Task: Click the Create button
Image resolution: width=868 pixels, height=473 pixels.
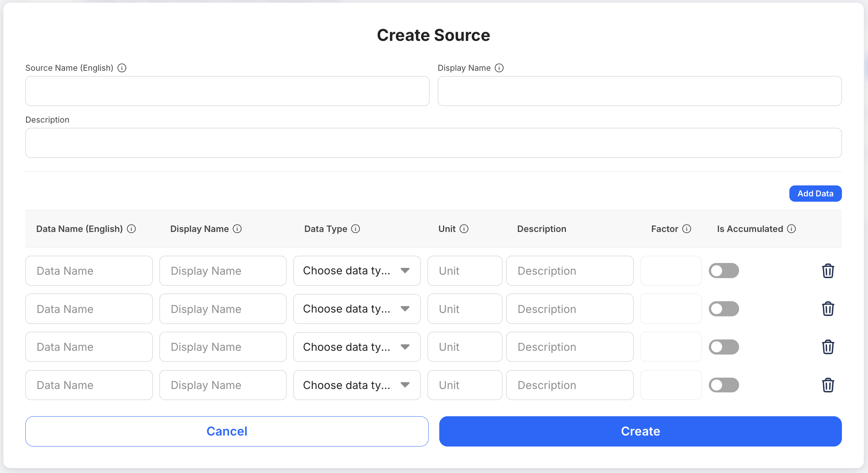Action: (640, 431)
